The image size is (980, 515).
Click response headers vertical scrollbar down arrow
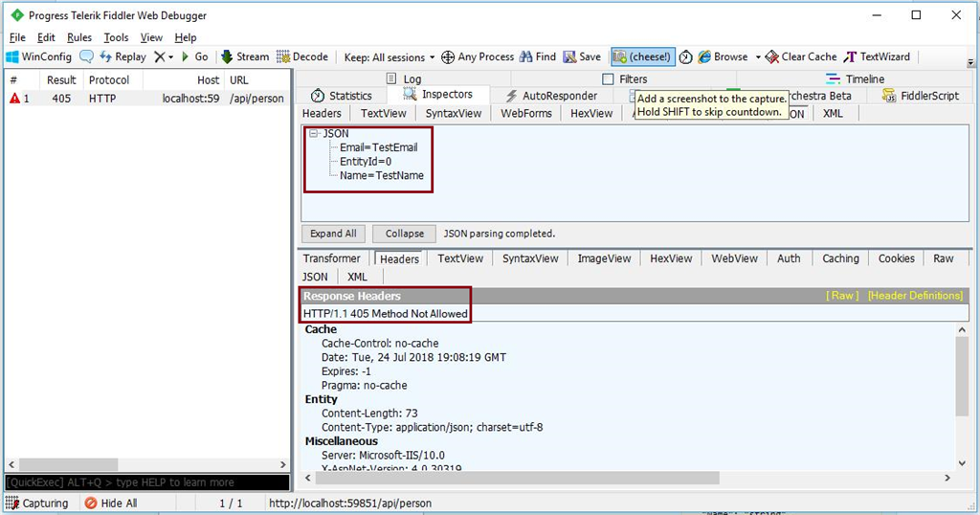[962, 463]
